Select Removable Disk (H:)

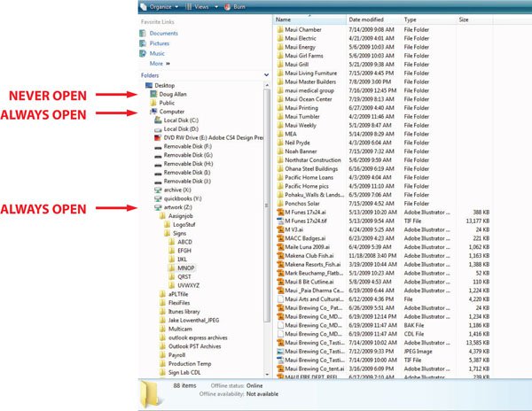pos(188,164)
